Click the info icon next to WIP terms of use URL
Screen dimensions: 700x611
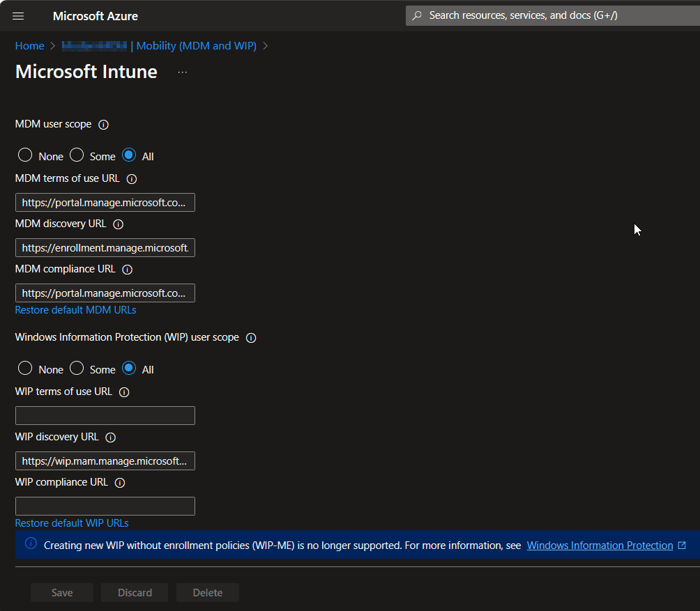click(x=124, y=392)
